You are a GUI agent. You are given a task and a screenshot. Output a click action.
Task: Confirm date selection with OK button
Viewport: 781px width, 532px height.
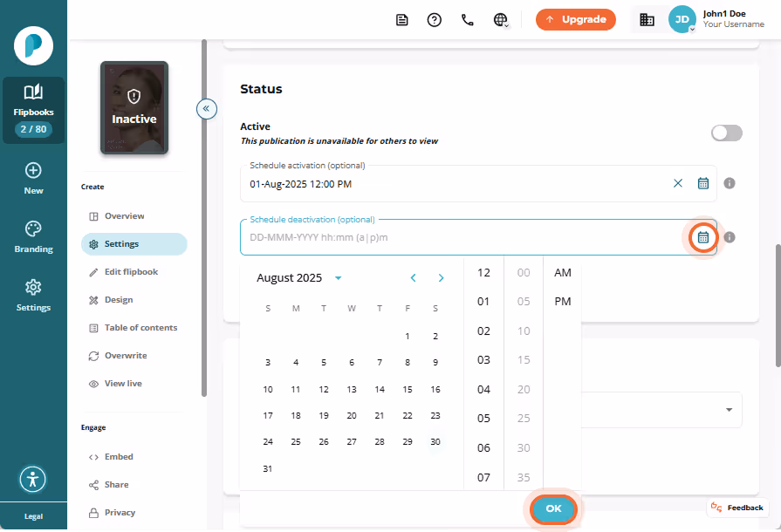pos(553,508)
